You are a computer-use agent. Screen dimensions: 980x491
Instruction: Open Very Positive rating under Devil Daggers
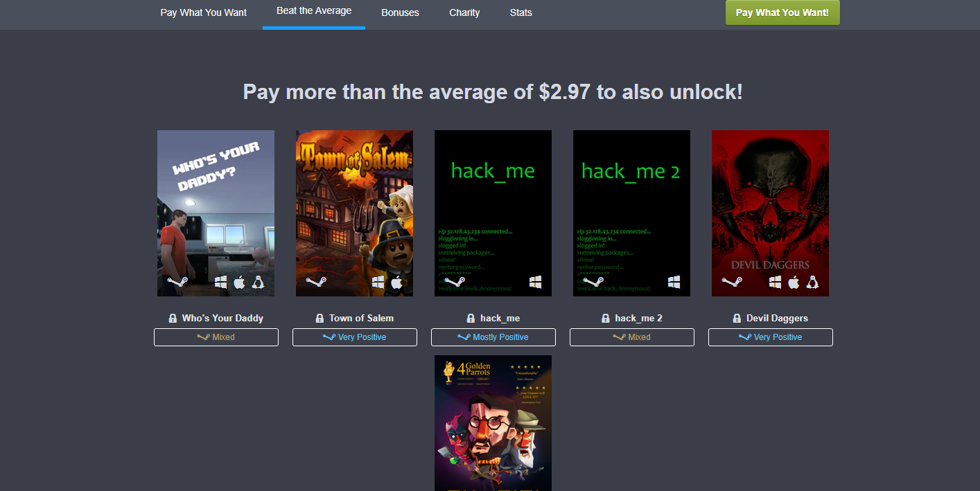[771, 337]
